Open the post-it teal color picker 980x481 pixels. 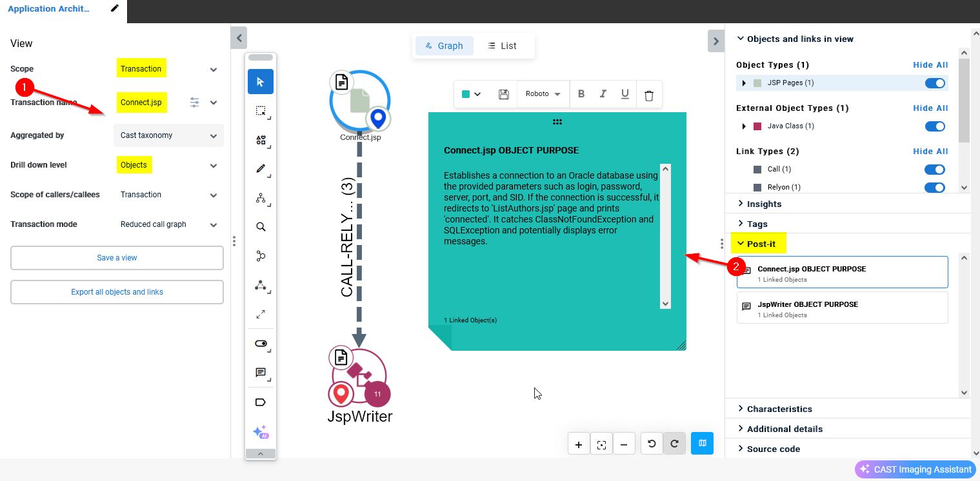click(471, 94)
